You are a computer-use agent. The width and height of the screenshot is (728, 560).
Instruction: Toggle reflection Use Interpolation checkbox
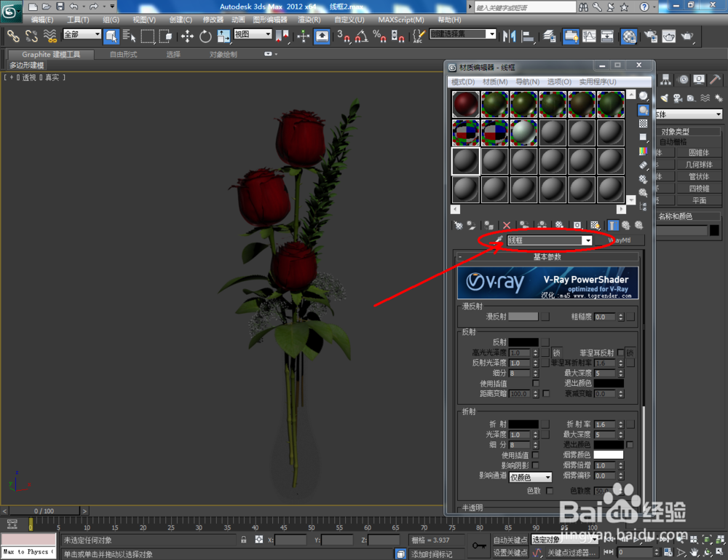[536, 383]
